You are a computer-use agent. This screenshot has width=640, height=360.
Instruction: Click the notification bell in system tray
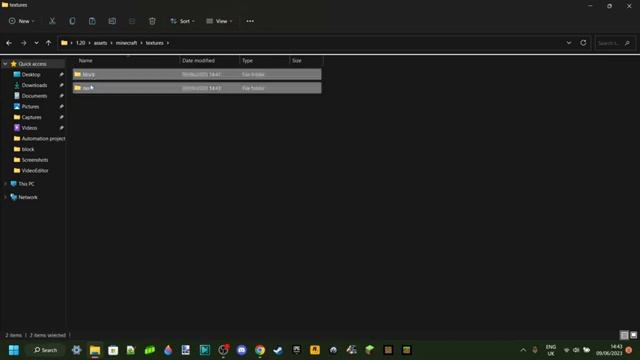click(x=629, y=350)
